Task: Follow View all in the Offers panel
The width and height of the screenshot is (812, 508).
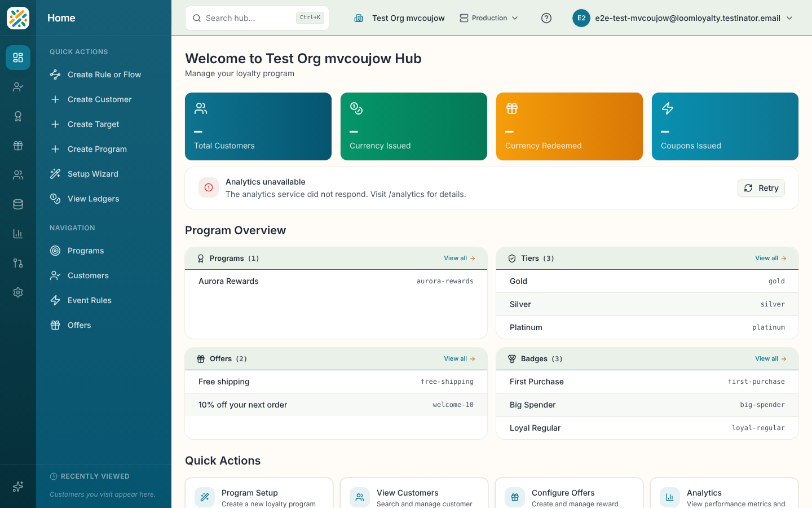Action: tap(460, 359)
